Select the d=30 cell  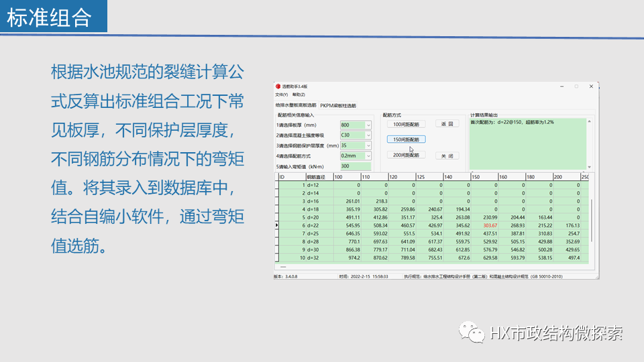[319, 249]
